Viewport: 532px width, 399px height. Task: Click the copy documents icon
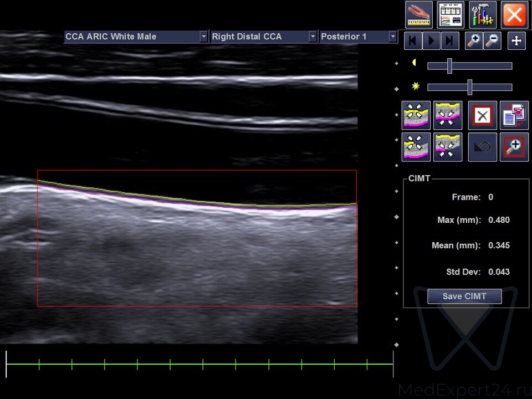pos(514,115)
